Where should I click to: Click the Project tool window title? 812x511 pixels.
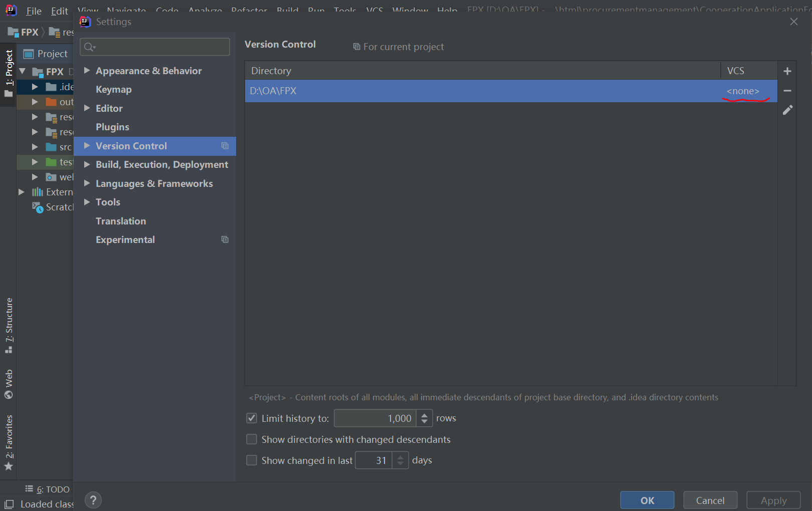click(x=53, y=54)
